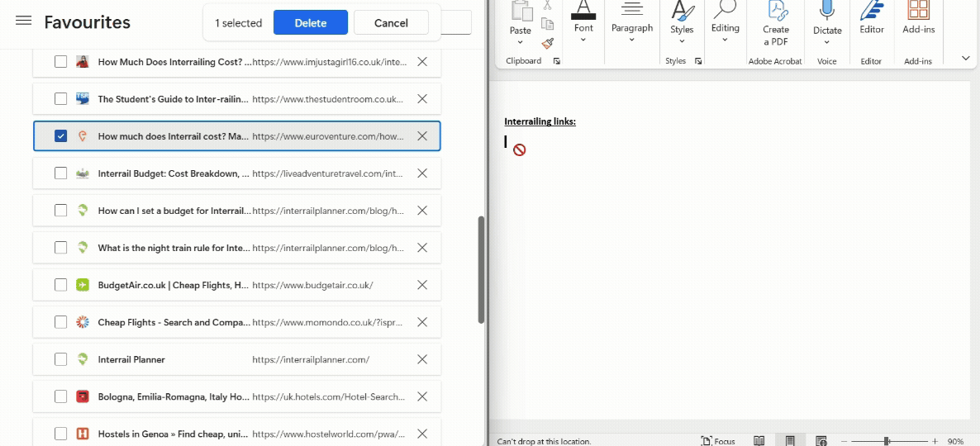This screenshot has height=446, width=980.
Task: Open the Editor pen icon
Action: point(871,10)
